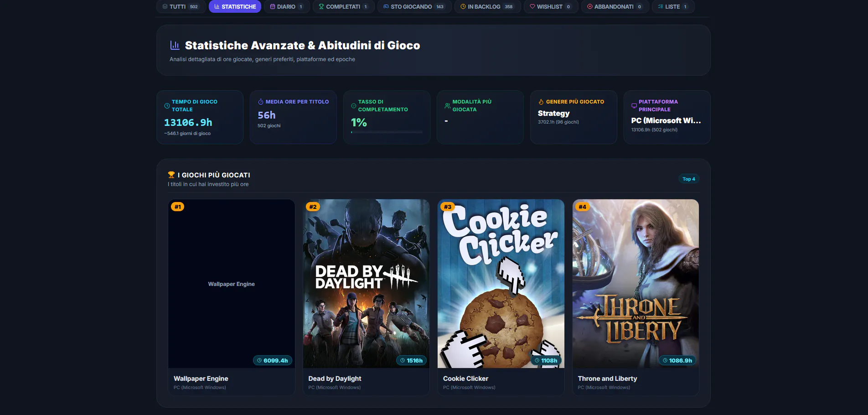Image resolution: width=868 pixels, height=415 pixels.
Task: Open the Tutti tab
Action: point(180,6)
